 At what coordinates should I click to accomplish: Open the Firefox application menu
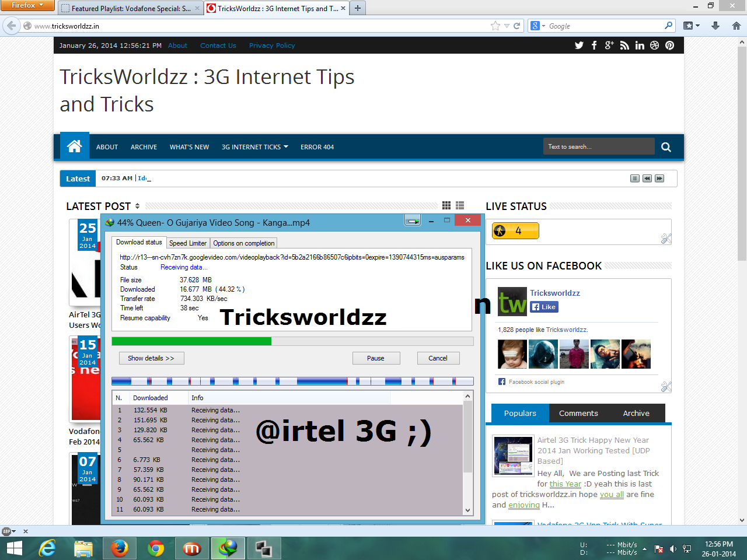click(27, 5)
